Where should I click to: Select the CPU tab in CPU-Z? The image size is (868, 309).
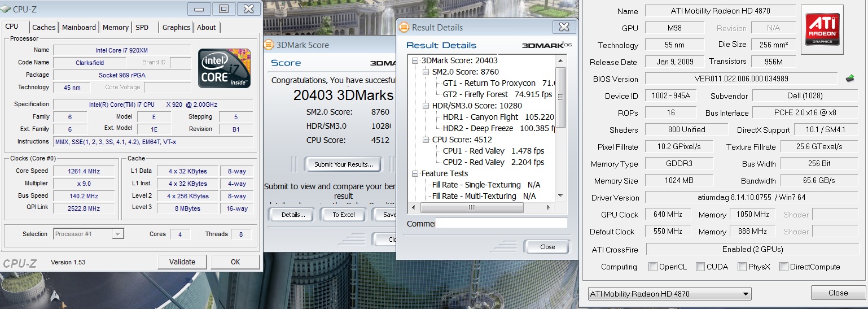click(12, 26)
